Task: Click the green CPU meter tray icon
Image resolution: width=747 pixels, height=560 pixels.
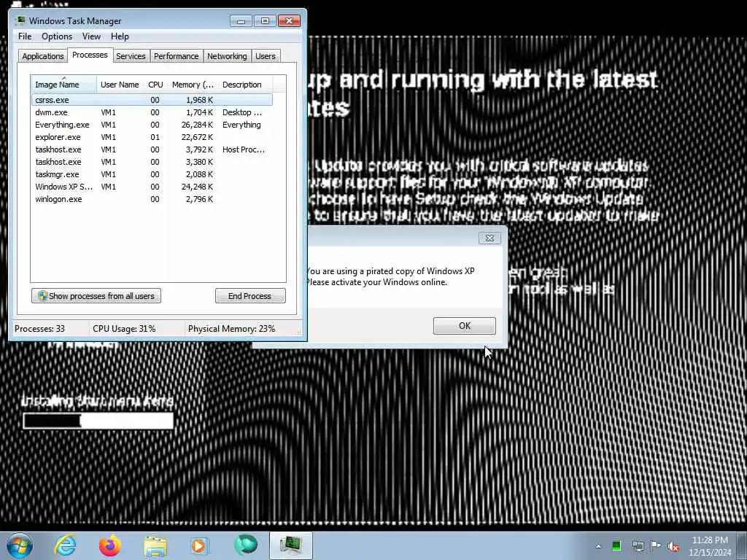Action: coord(616,546)
